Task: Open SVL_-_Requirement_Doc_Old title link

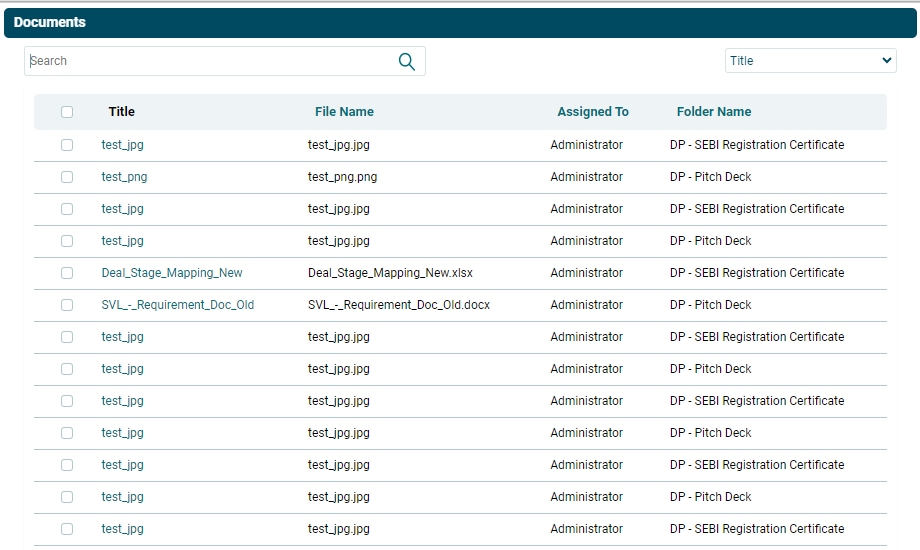Action: [178, 305]
